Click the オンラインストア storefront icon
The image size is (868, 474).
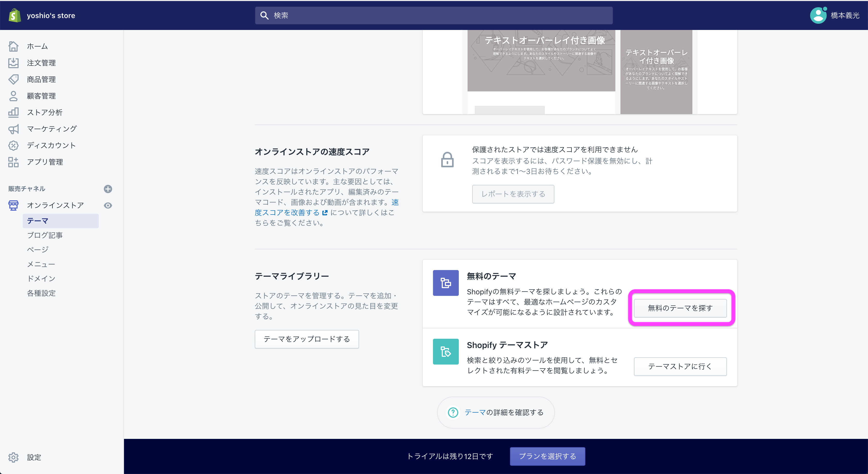click(13, 205)
